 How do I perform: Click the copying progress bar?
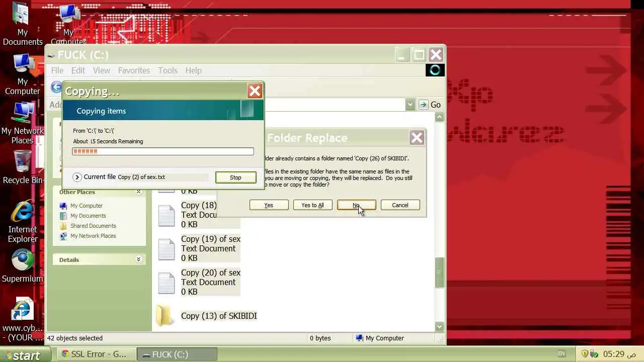coord(163,151)
